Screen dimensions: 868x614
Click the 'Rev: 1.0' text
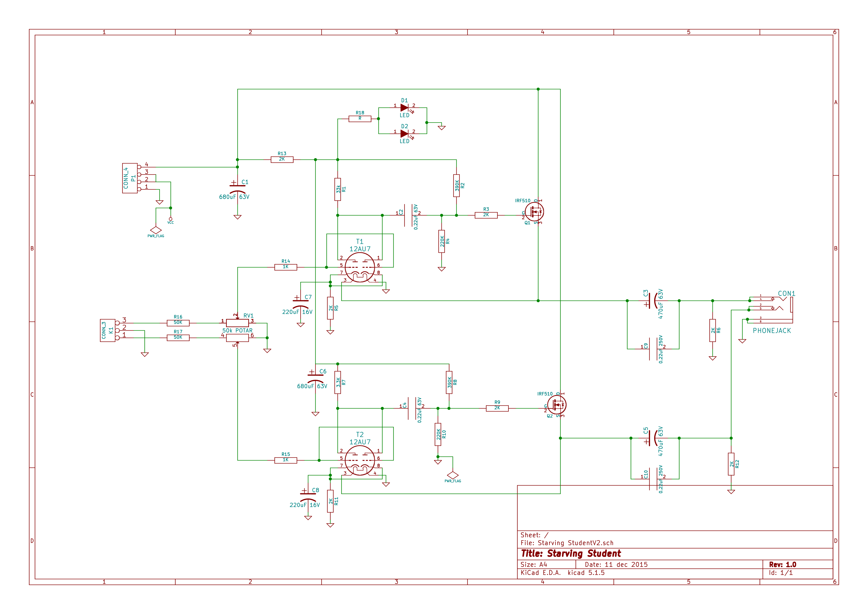(x=783, y=565)
